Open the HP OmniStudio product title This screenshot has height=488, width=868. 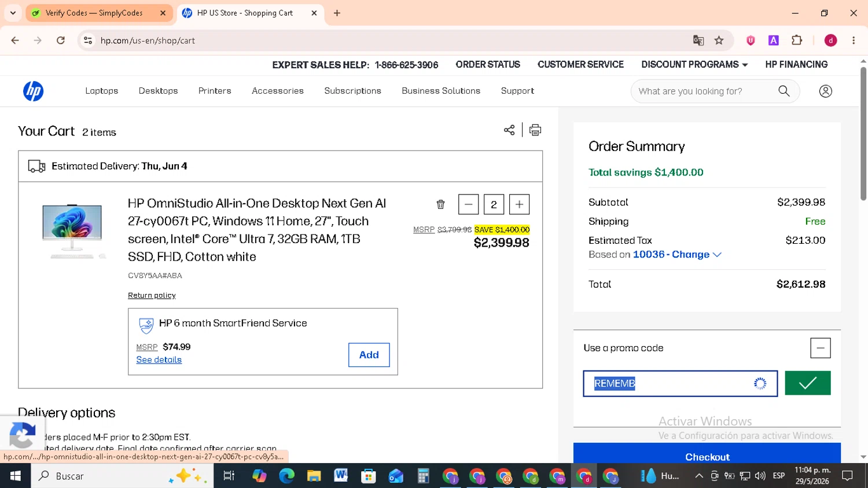[257, 230]
